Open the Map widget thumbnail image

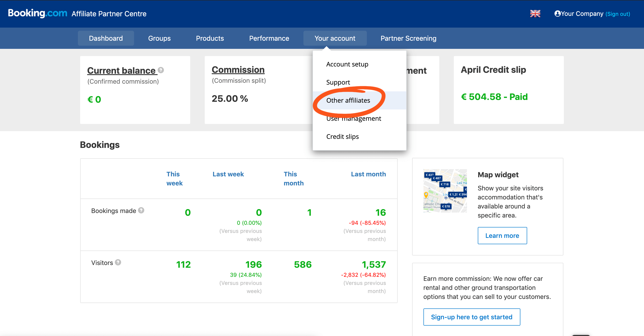[x=445, y=191]
